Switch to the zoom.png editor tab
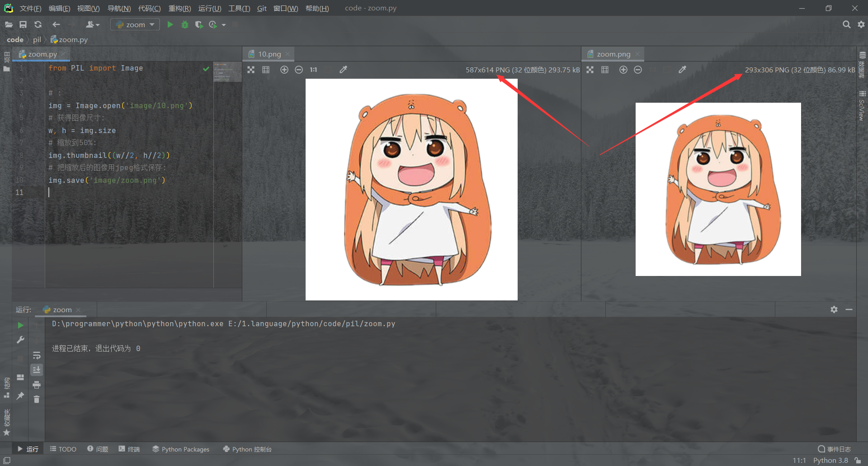 [613, 54]
